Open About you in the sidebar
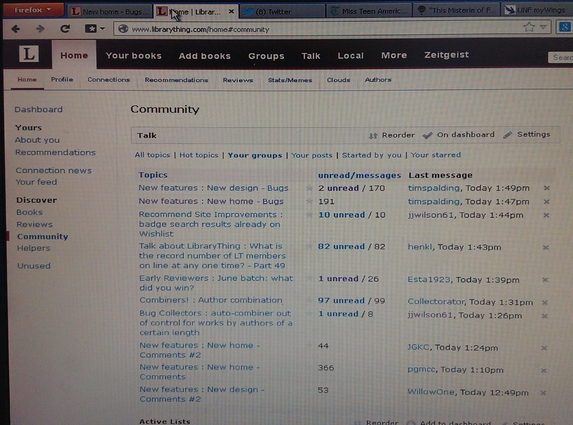 coord(37,140)
